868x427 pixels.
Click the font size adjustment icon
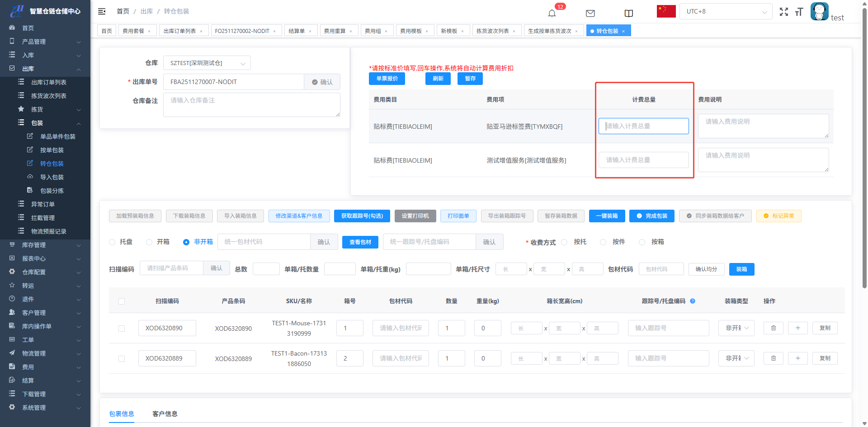[x=799, y=12]
